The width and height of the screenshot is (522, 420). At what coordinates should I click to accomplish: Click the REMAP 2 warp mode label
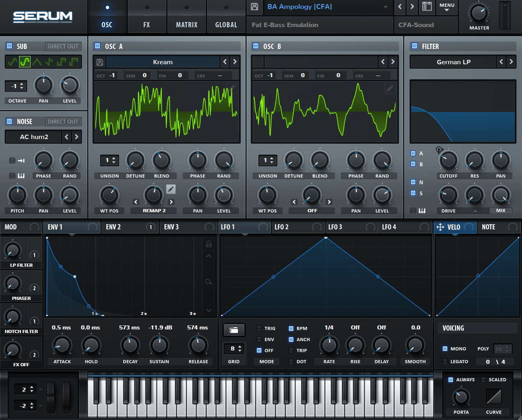click(x=154, y=211)
